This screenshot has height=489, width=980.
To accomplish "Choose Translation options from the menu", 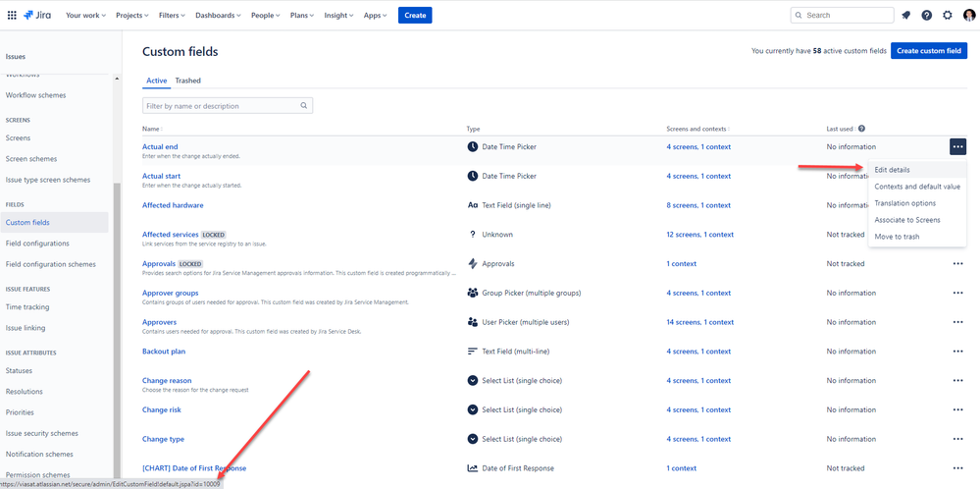I will click(x=917, y=203).
